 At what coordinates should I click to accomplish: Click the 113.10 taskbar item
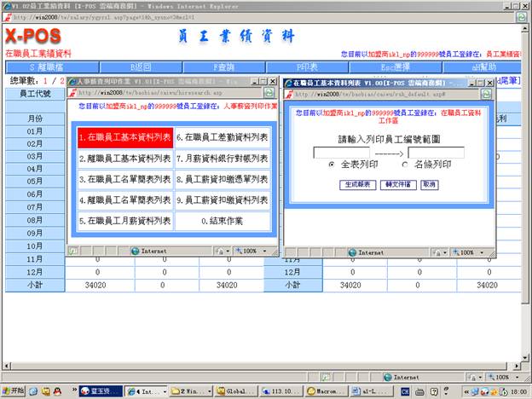tap(275, 390)
